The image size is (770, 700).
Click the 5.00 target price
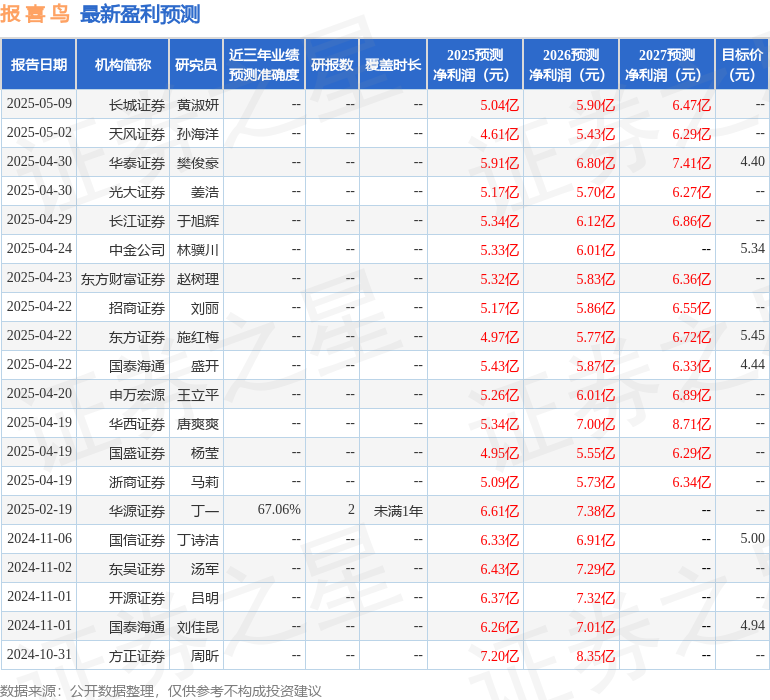pos(752,538)
